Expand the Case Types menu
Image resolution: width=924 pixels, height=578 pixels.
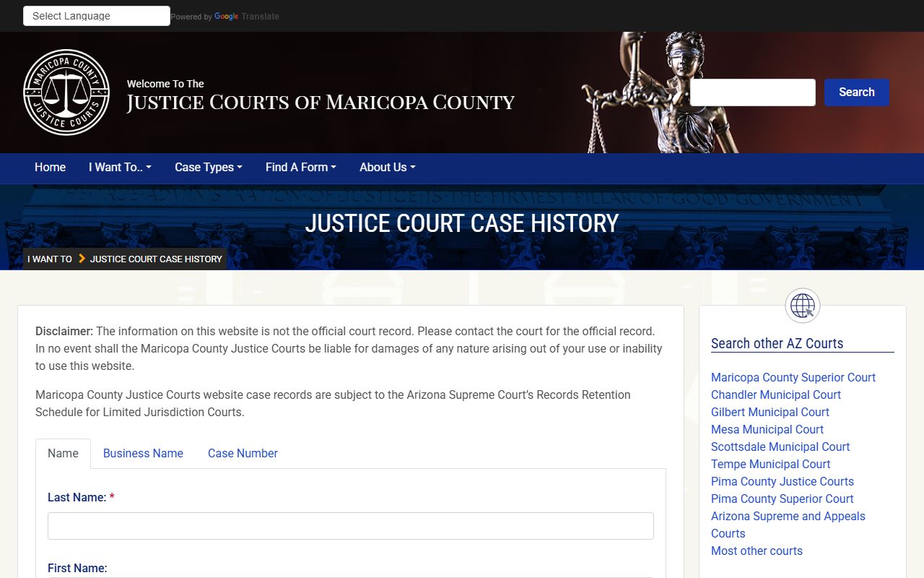[209, 167]
